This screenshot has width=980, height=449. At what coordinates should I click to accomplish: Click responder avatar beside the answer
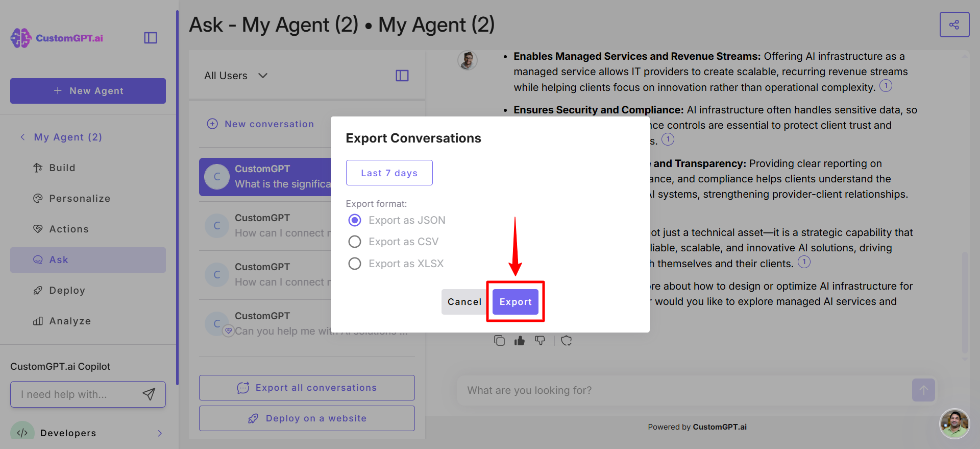pos(468,60)
